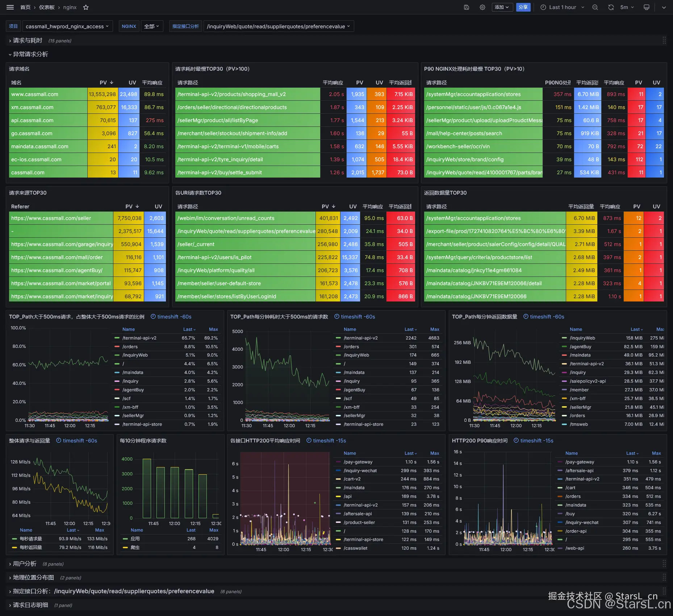Image resolution: width=673 pixels, height=616 pixels.
Task: Toggle 爬虫 series in request count legend
Action: tap(135, 548)
